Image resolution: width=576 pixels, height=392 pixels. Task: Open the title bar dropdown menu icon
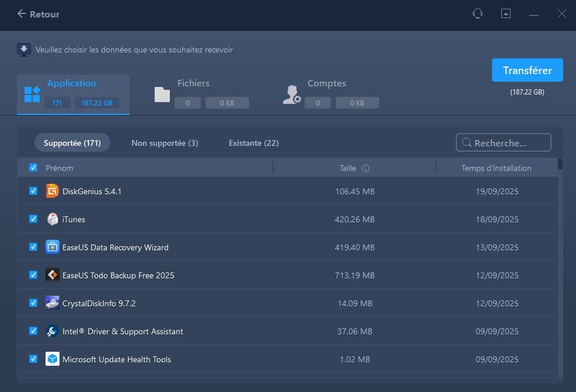click(x=506, y=13)
